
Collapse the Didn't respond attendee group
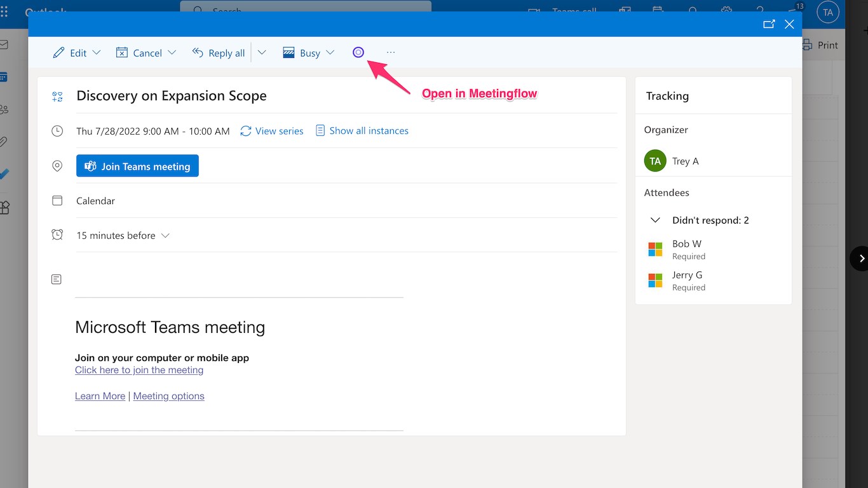[x=655, y=220]
